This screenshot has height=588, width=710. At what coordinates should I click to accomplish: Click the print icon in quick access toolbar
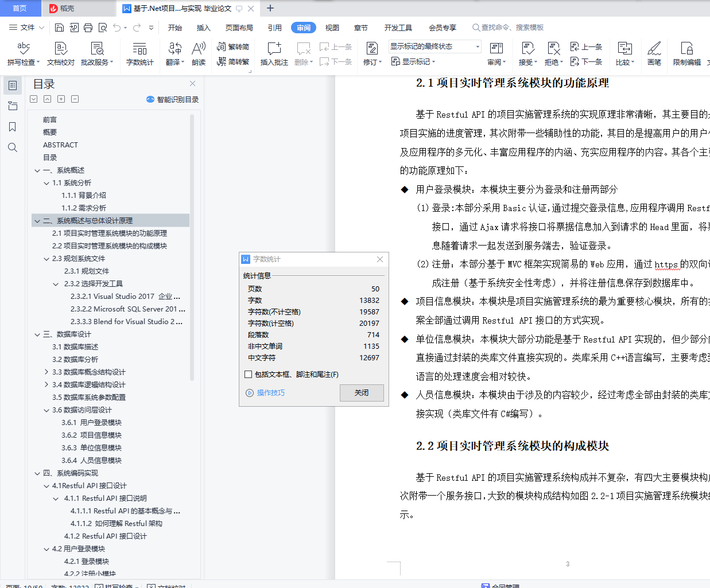[88, 28]
